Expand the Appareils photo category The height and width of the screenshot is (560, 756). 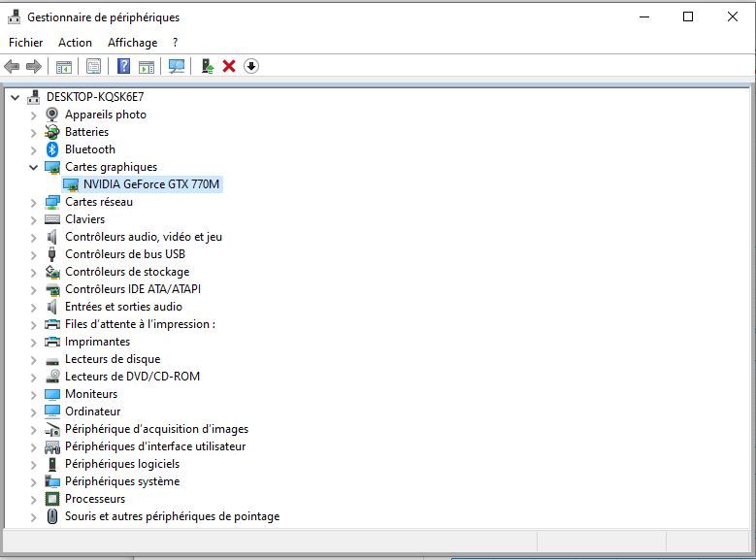33,115
